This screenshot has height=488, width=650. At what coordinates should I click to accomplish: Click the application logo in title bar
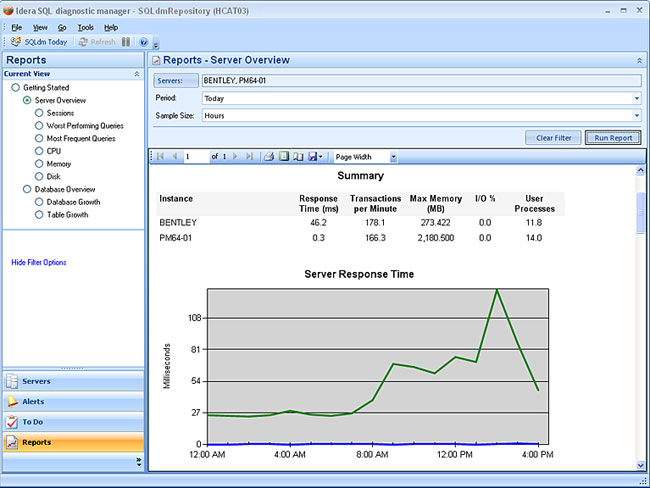[8, 10]
